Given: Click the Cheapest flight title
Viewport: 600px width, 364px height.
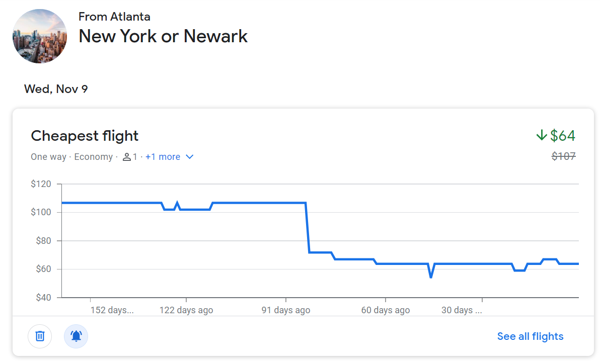Looking at the screenshot, I should 85,135.
